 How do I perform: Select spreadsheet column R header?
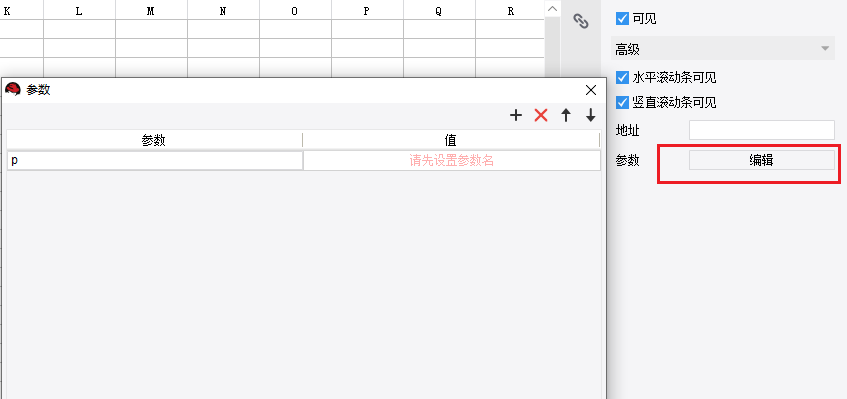click(x=510, y=11)
